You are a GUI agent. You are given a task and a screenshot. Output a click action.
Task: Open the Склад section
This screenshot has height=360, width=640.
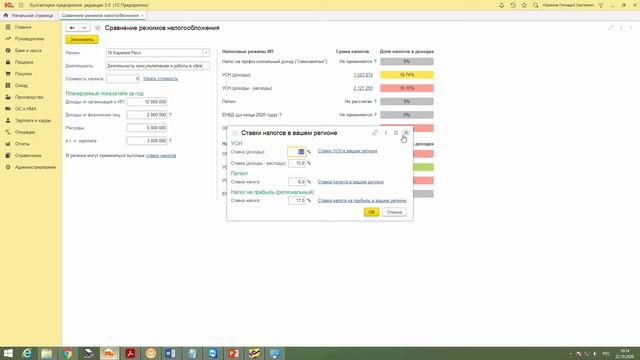[21, 85]
